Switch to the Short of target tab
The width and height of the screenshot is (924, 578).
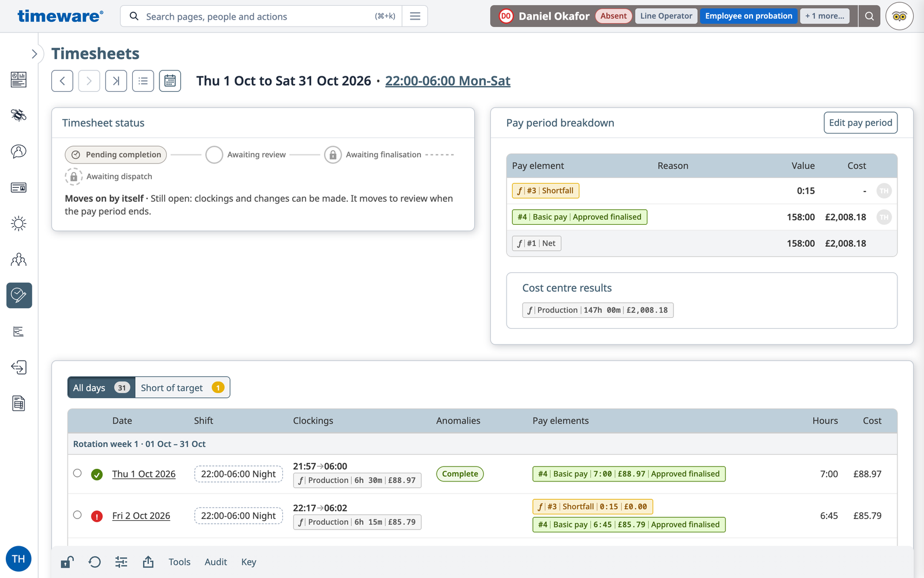[x=182, y=388]
